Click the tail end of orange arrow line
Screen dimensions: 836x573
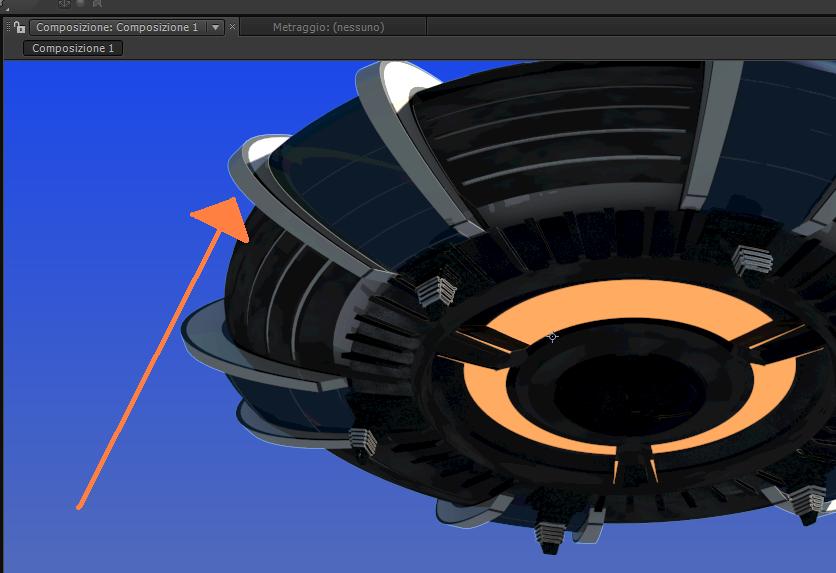click(x=80, y=505)
